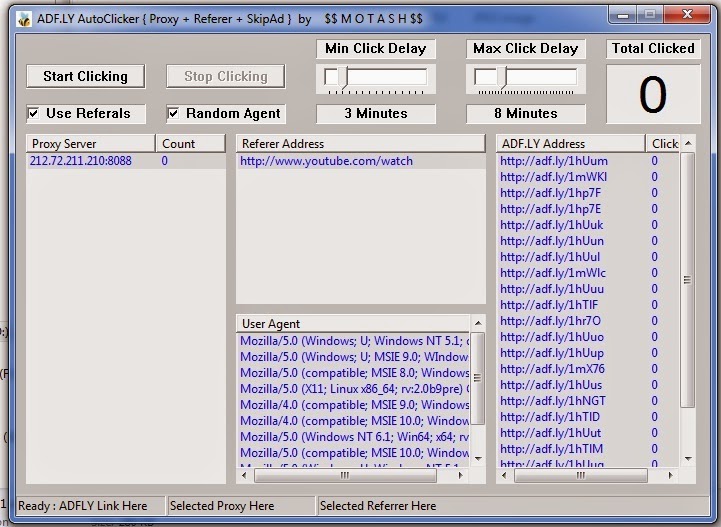
Task: Select agent Mozilla/4.0 (compatible; MSIE 10.0
Action: (x=354, y=421)
